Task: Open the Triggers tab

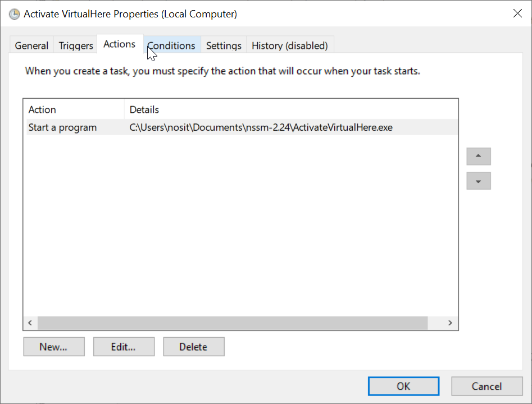Action: 76,46
